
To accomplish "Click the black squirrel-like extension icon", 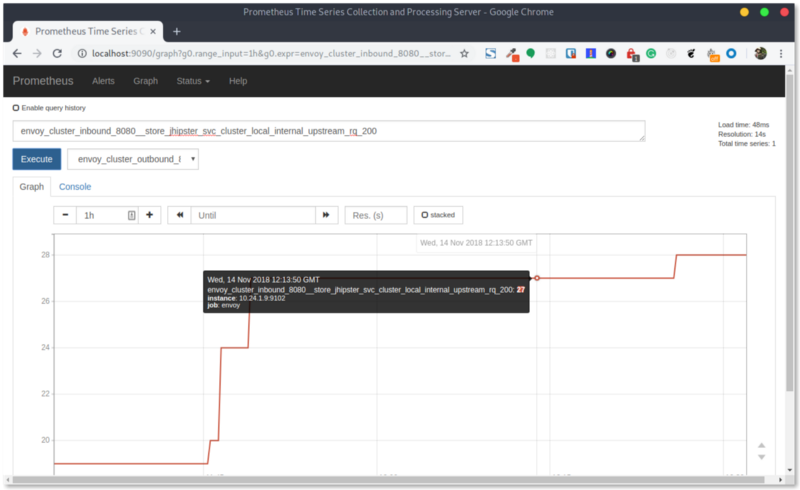I will click(x=691, y=54).
